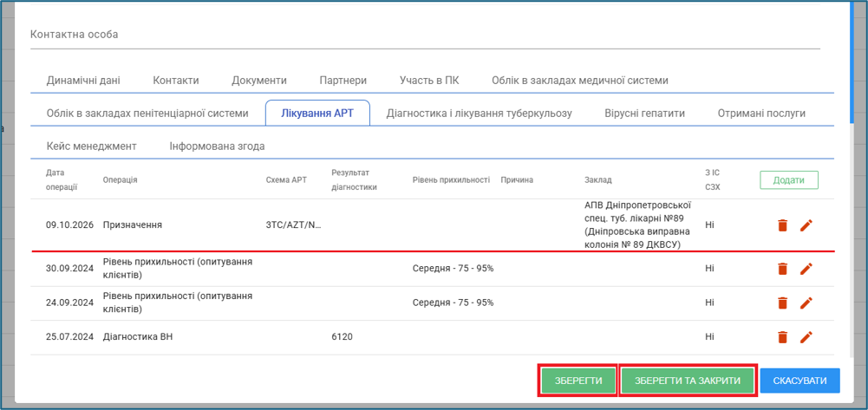Switch to the Вірусні гепатити tab
Image resolution: width=868 pixels, height=410 pixels.
645,114
